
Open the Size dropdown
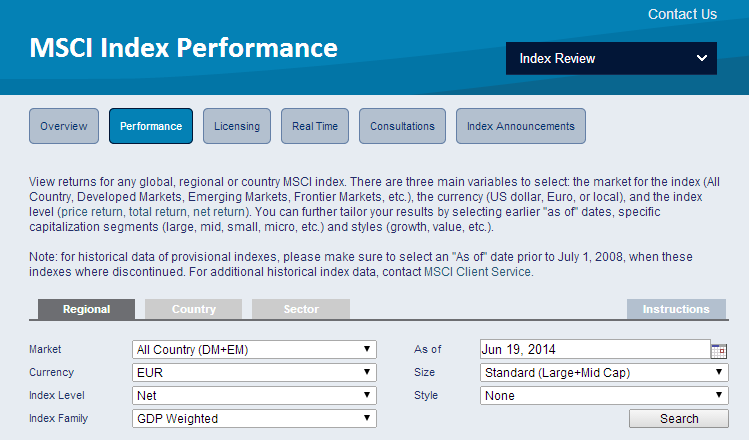pos(604,372)
